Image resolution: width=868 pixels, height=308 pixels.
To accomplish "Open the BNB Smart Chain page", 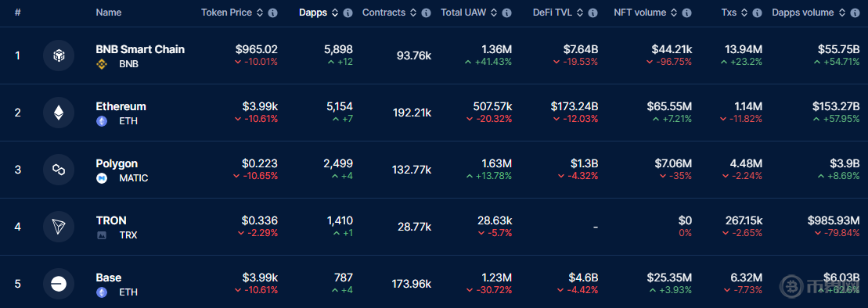I will [x=140, y=49].
